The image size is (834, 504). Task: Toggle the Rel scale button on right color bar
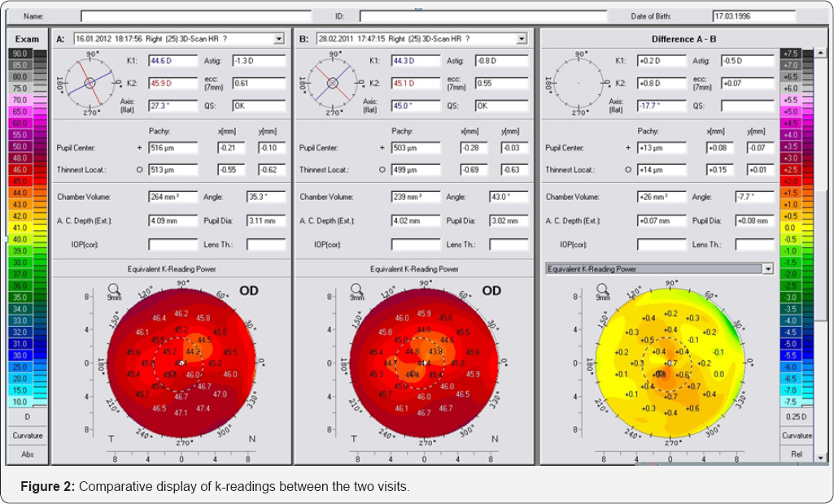pos(797,454)
